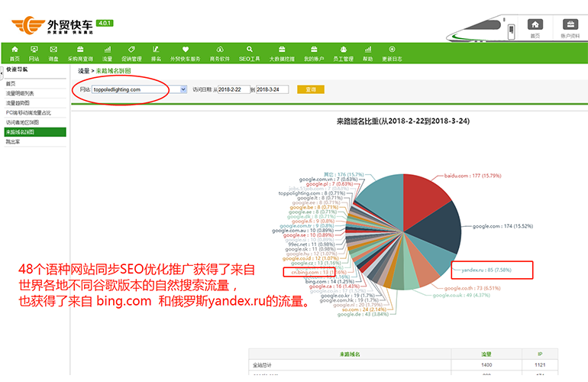
Task: Open 商务软件 cloud icon in navbar
Action: pyautogui.click(x=220, y=49)
